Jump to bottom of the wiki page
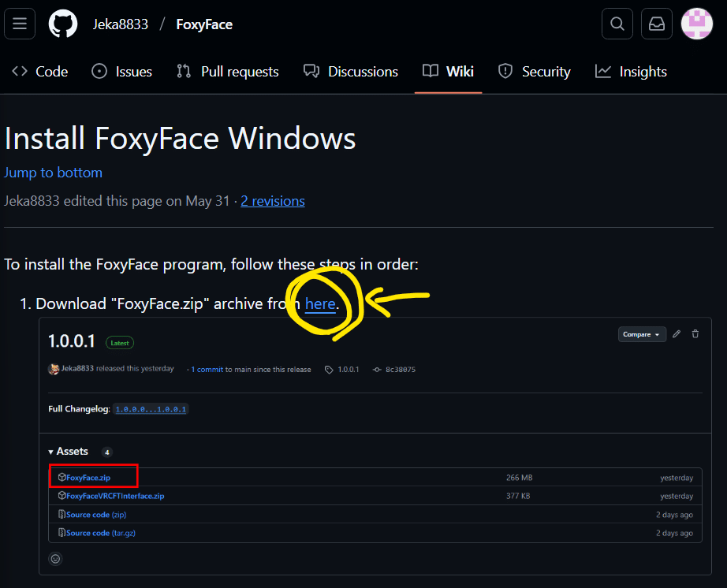Image resolution: width=727 pixels, height=588 pixels. pyautogui.click(x=53, y=173)
